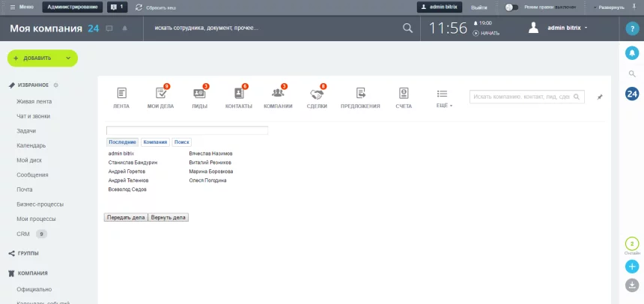Open the Лиды section icon
This screenshot has height=304, width=644.
(x=199, y=94)
